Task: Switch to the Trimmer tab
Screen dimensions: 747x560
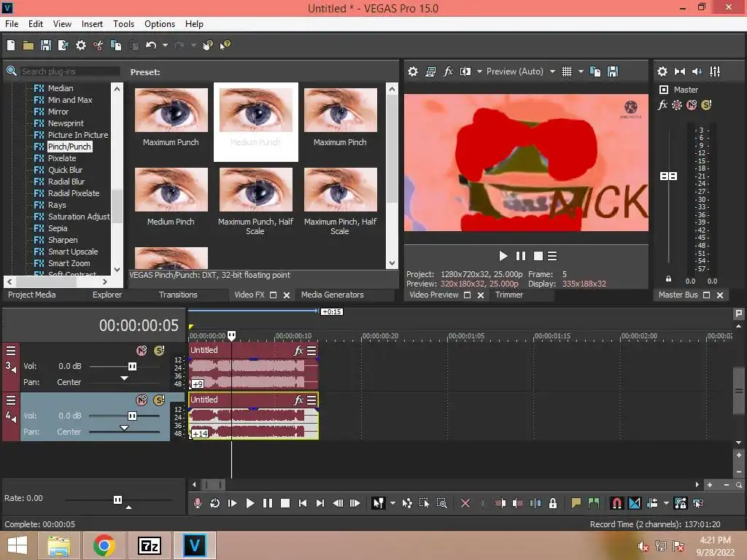Action: tap(509, 295)
